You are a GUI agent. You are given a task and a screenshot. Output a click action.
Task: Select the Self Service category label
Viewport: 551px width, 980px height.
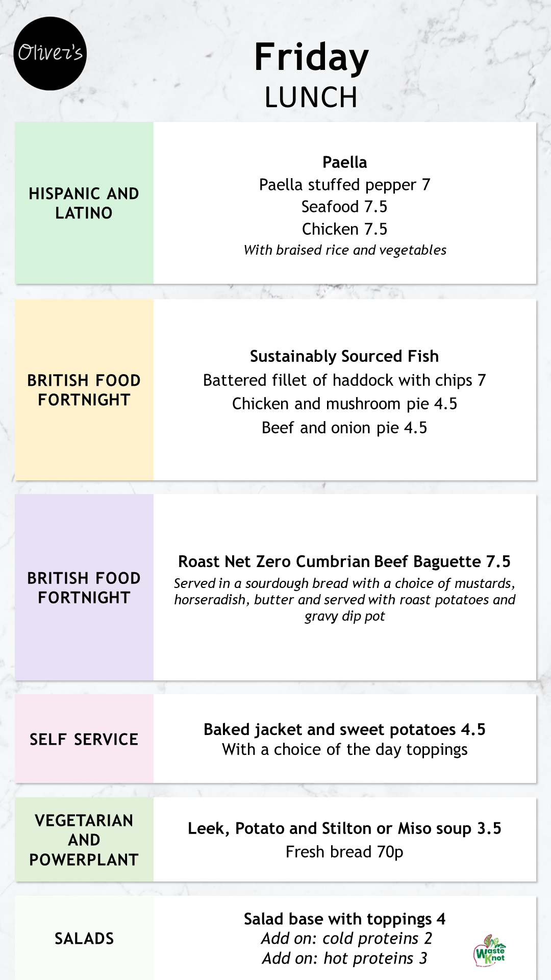(x=84, y=739)
